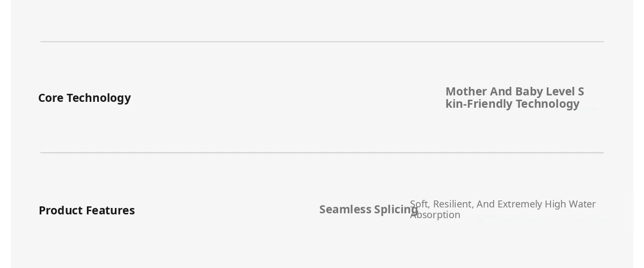Image resolution: width=644 pixels, height=268 pixels.
Task: Click the word "Absorption"
Action: [x=435, y=215]
